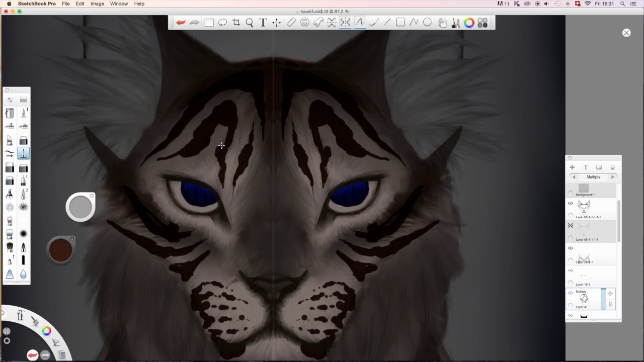Screen dimensions: 644x362
Task: Toggle transparency lock on Layer 41
Action: point(610,304)
